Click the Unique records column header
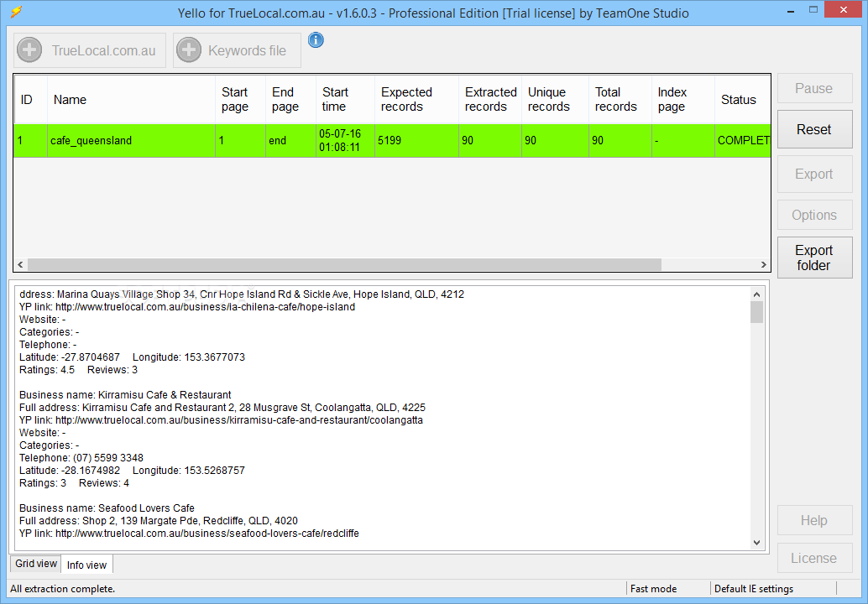The width and height of the screenshot is (868, 604). tap(555, 100)
